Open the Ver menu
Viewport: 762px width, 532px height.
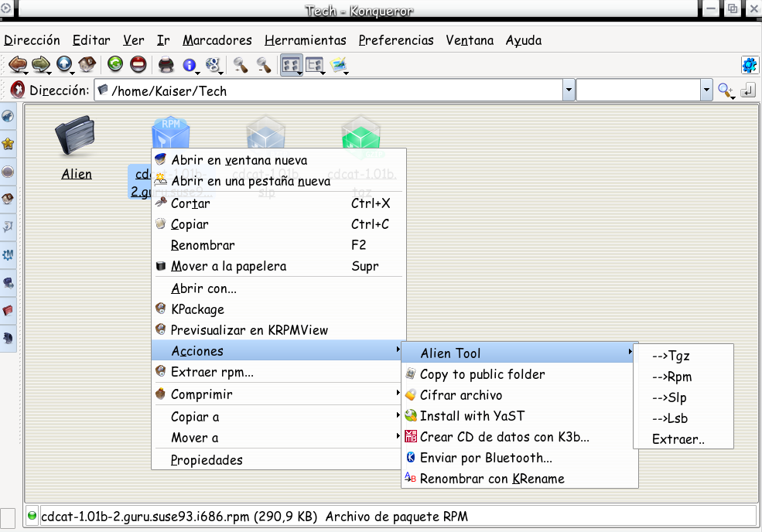[x=133, y=40]
